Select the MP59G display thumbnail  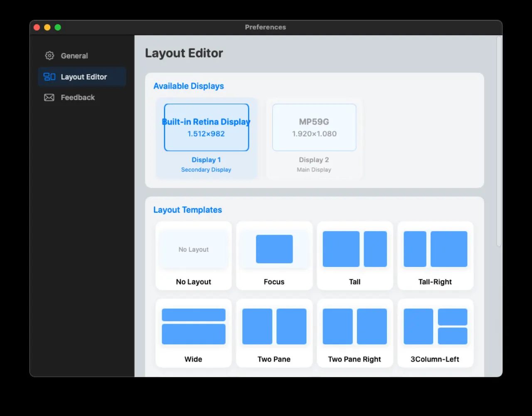click(x=314, y=127)
